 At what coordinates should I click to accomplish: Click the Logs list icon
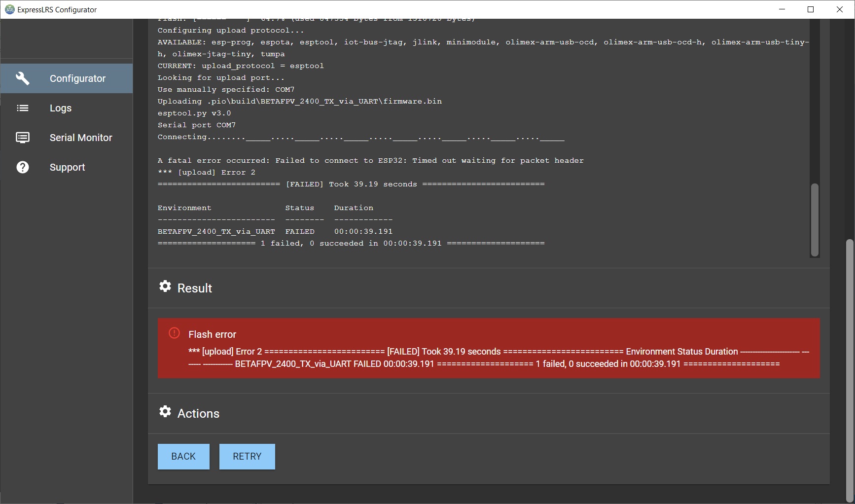click(x=23, y=108)
